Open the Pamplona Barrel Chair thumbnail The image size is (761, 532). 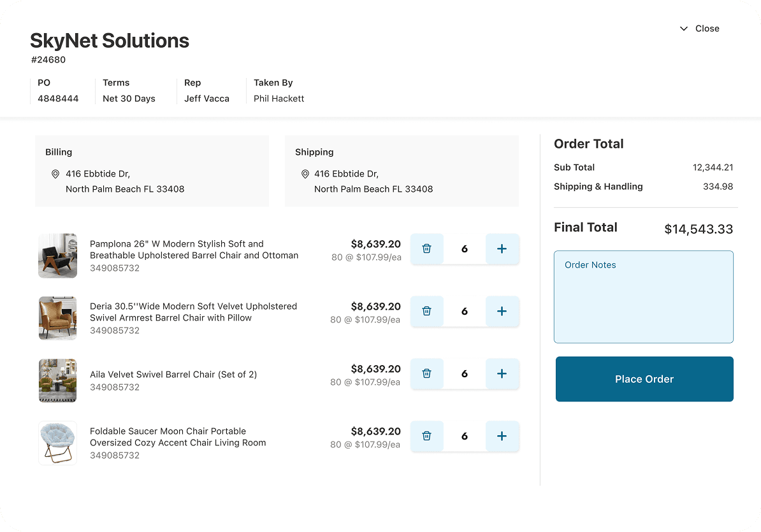point(58,255)
